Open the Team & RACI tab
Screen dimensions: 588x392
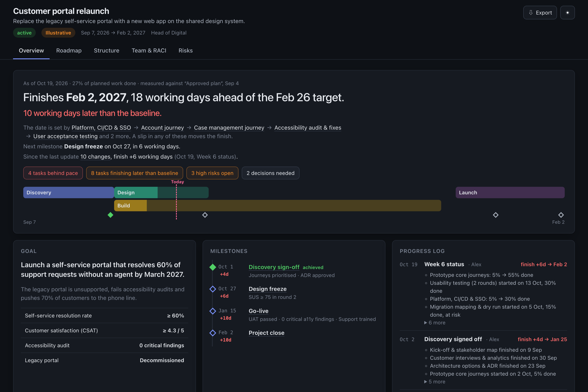(x=149, y=50)
